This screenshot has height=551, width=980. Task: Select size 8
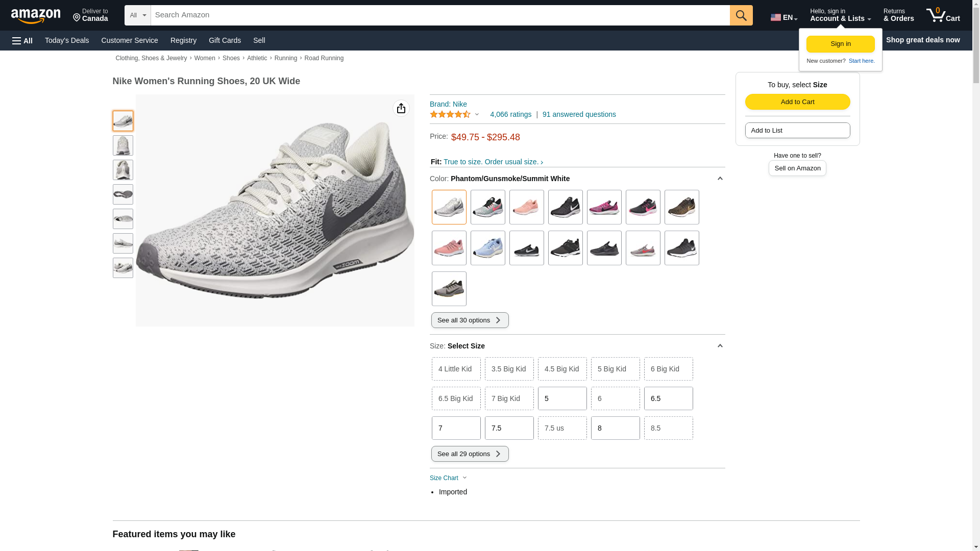[615, 428]
